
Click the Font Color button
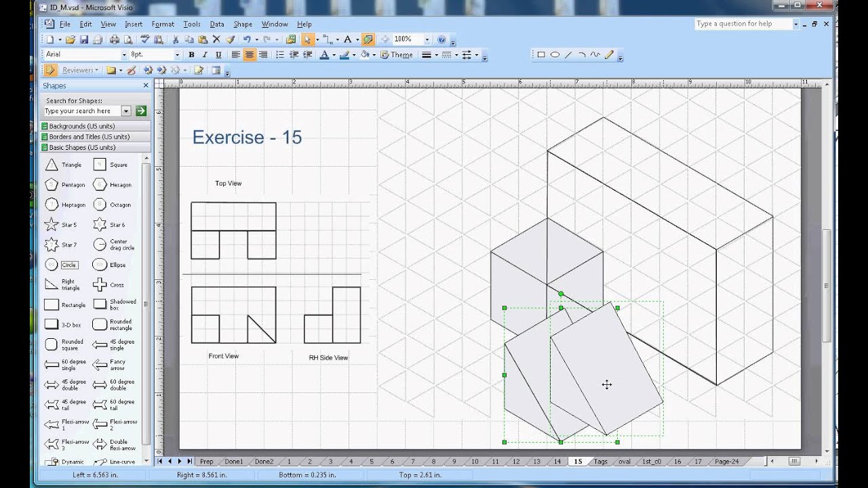pos(324,55)
